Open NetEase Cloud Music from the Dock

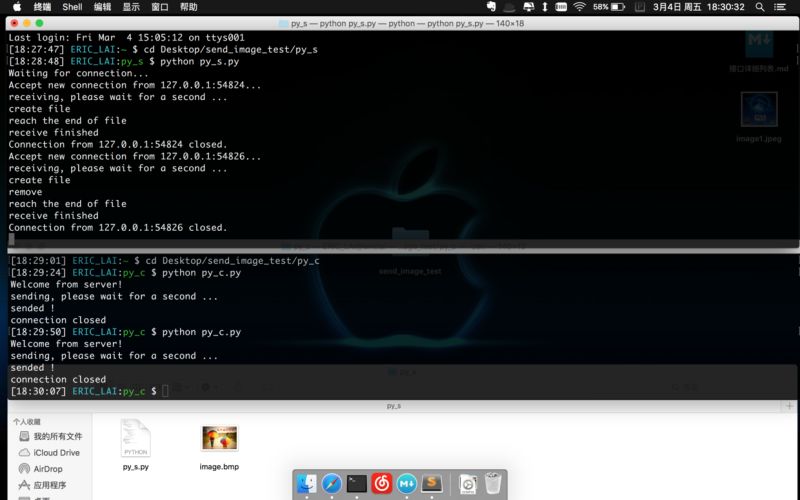pos(382,483)
